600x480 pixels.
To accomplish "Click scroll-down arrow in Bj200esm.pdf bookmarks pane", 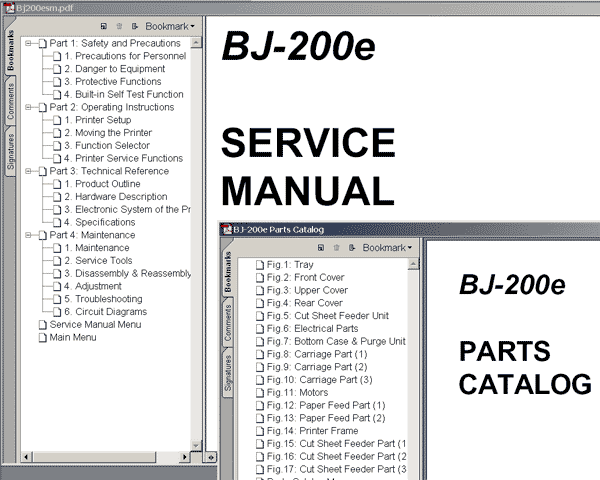I will pyautogui.click(x=196, y=446).
